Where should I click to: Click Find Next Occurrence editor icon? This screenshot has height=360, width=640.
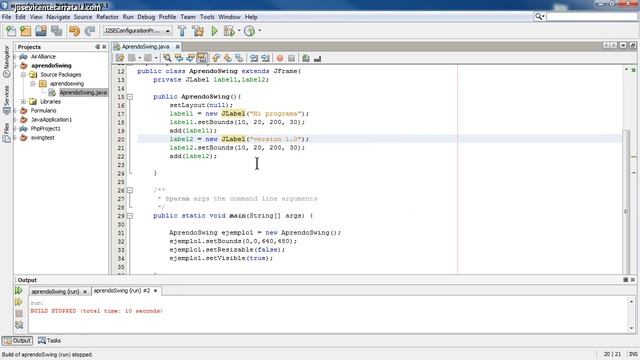[x=190, y=58]
